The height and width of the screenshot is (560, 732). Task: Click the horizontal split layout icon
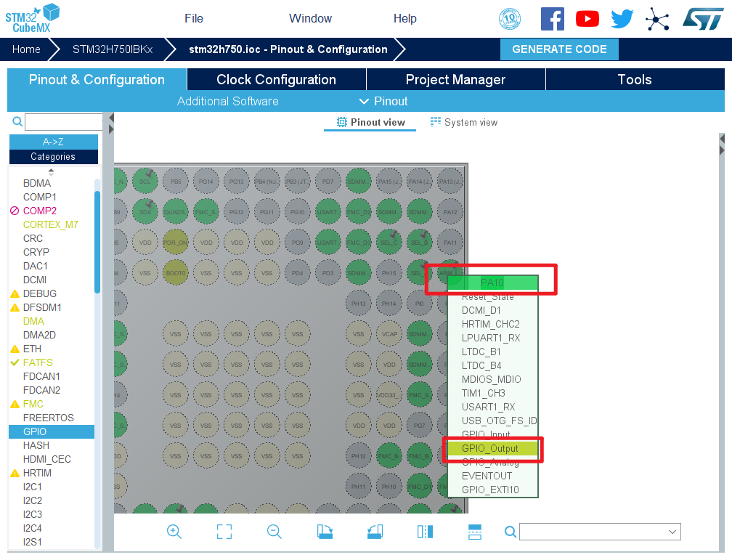474,532
